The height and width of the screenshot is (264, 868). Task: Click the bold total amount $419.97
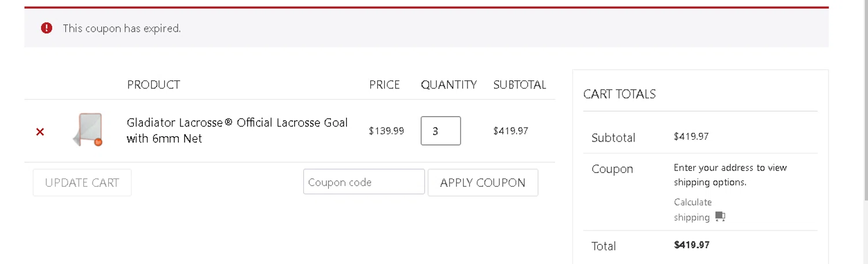click(692, 245)
